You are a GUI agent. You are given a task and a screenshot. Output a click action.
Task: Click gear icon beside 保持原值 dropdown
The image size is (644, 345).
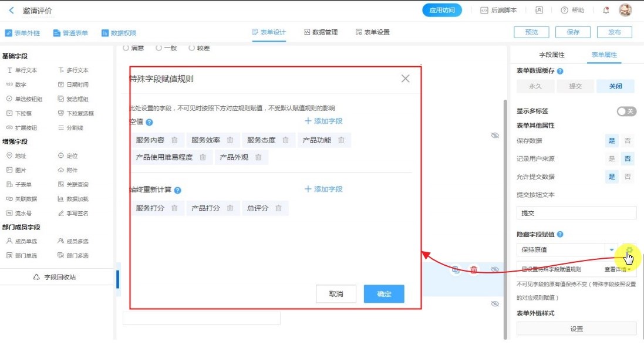(x=629, y=250)
